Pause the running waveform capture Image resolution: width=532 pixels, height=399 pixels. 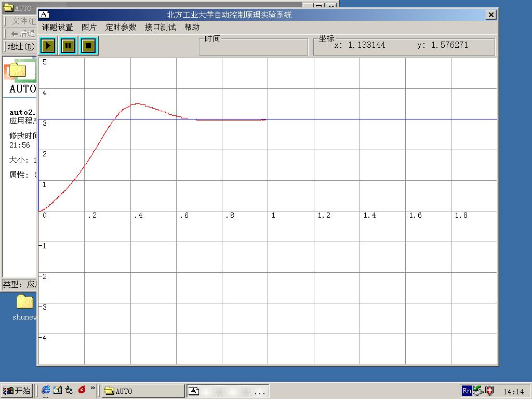point(68,46)
